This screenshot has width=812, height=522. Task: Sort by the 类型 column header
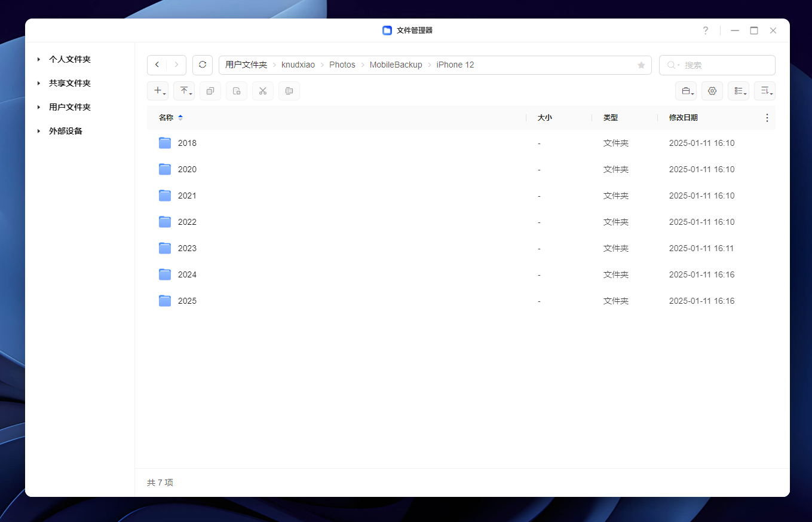(611, 118)
